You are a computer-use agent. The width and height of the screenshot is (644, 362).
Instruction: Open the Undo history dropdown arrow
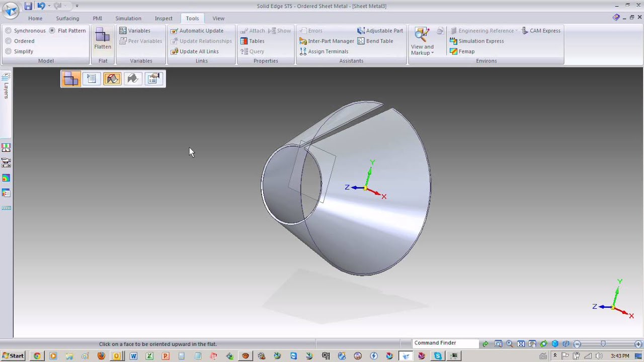49,6
